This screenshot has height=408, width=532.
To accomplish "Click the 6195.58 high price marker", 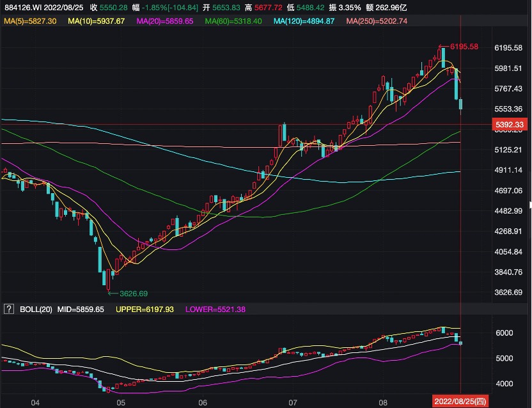I will pos(464,47).
